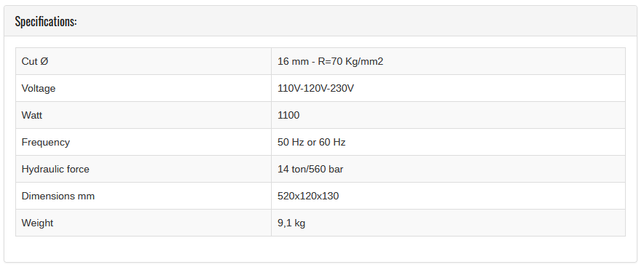
Task: Click the 1100 watt value
Action: [288, 115]
